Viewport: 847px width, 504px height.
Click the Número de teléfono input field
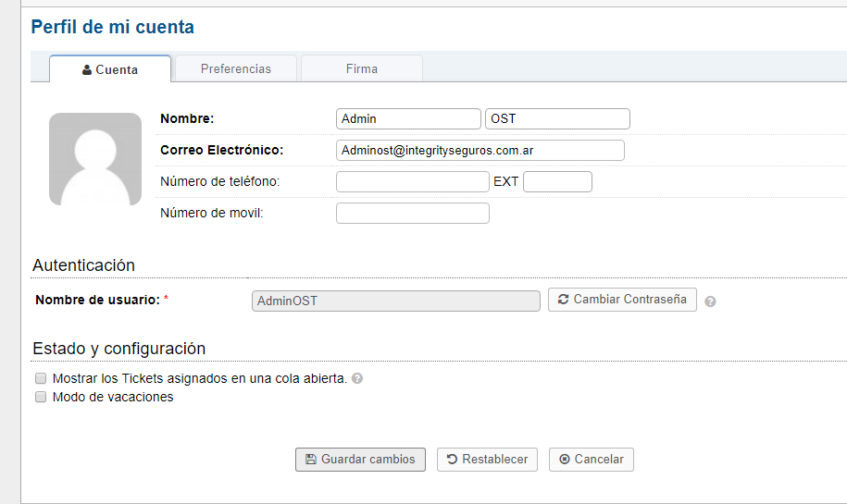point(412,181)
